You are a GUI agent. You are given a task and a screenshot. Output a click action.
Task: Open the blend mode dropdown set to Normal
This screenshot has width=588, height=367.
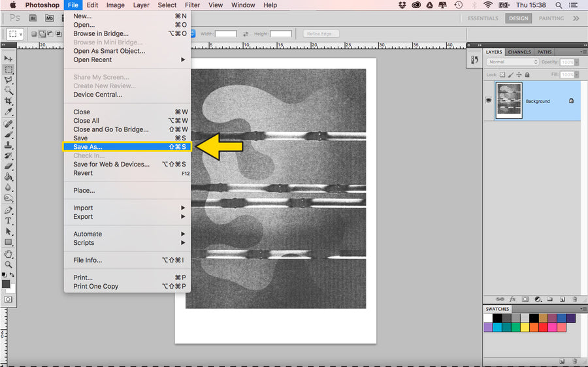coord(512,62)
